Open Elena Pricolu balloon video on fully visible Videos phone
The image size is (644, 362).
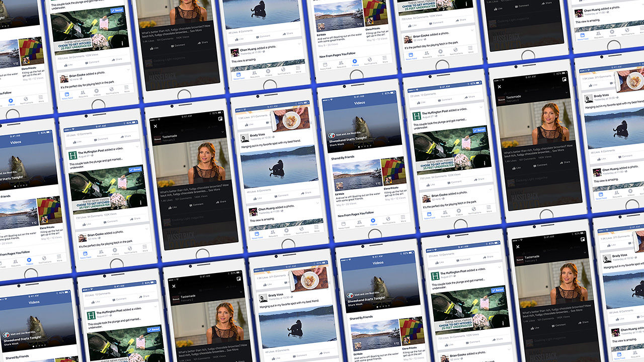coord(392,171)
